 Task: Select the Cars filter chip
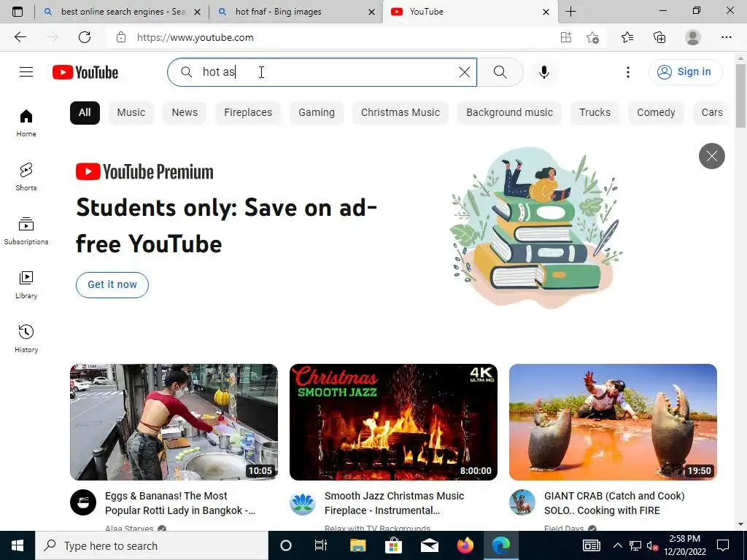[x=712, y=113]
